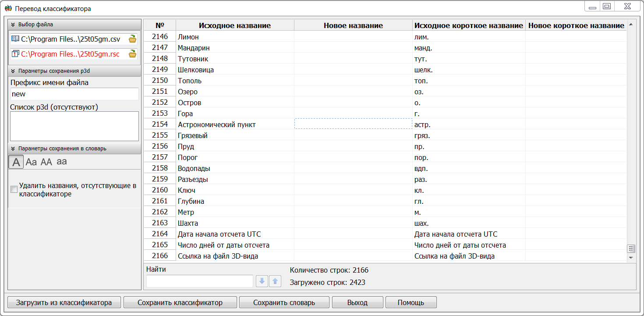Click the 'Новое короткое название' column header
The image size is (644, 316).
click(576, 25)
